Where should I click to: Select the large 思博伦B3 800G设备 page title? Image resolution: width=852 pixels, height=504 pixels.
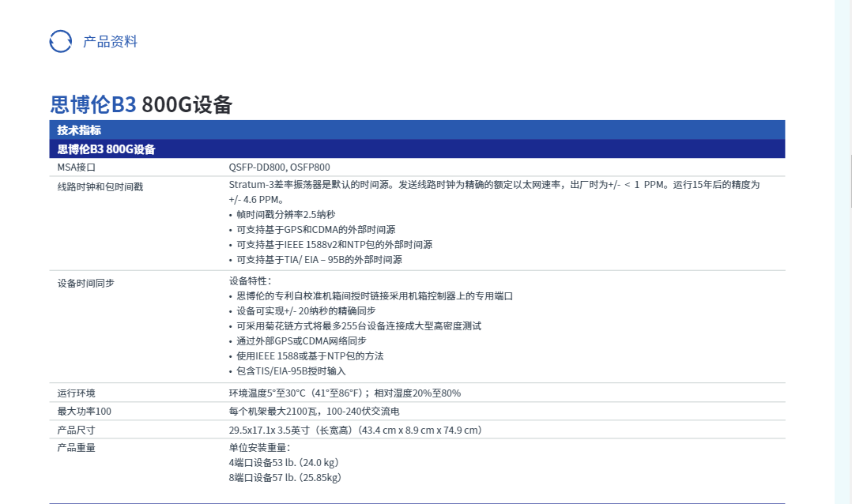[x=141, y=104]
